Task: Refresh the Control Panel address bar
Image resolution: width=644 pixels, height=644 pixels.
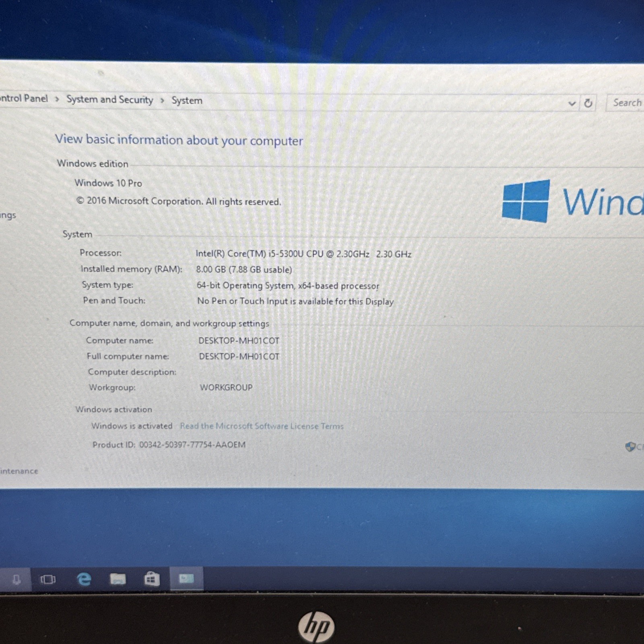Action: point(588,103)
